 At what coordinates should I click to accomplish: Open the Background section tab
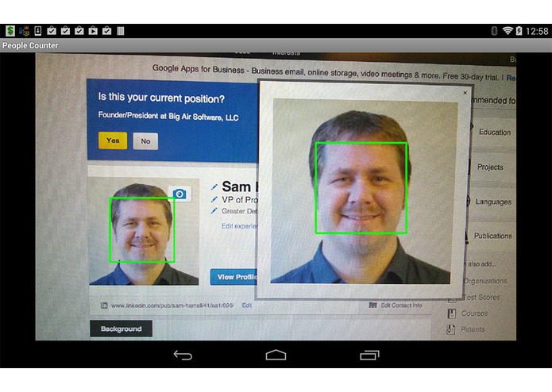[121, 329]
